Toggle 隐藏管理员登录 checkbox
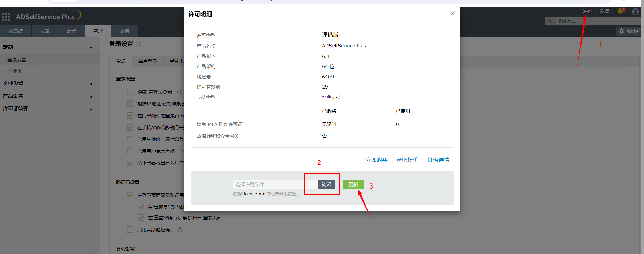Image resolution: width=644 pixels, height=254 pixels. (x=130, y=92)
